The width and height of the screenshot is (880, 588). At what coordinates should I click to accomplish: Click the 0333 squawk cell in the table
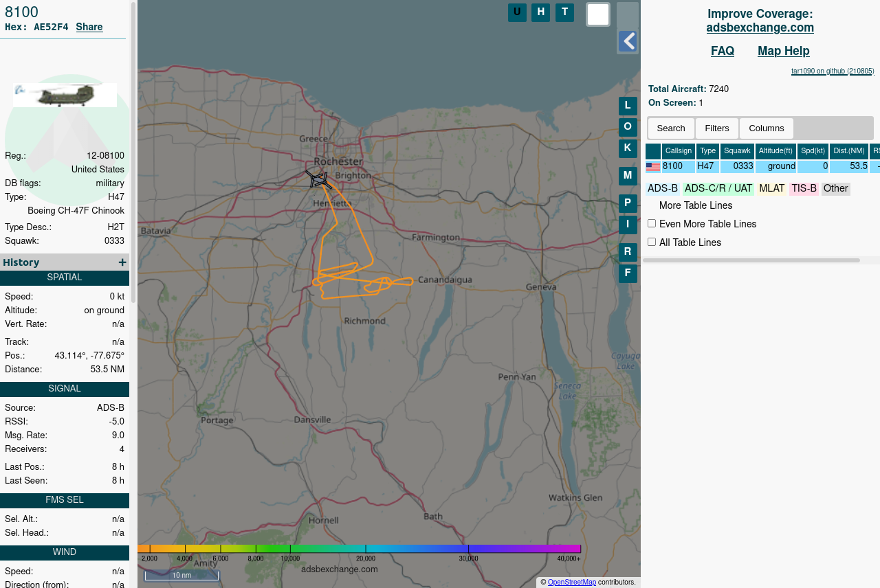click(x=737, y=166)
